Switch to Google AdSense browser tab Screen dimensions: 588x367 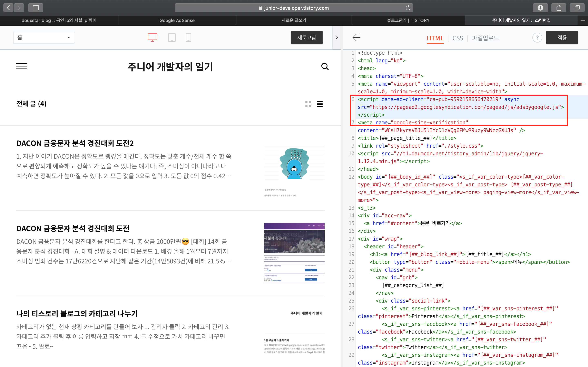(177, 20)
